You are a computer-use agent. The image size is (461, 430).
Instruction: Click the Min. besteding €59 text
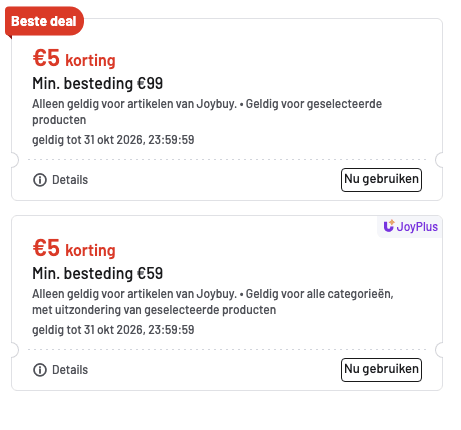point(97,273)
